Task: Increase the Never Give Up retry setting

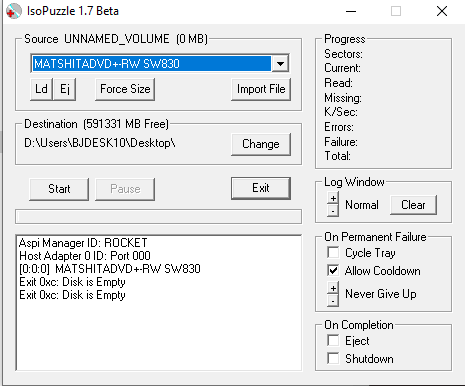Action: (x=333, y=288)
